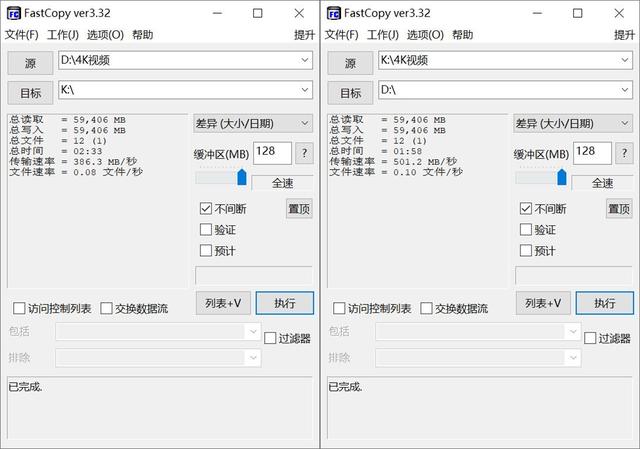This screenshot has width=640, height=449.
Task: Minimize the right FastCopy window
Action: click(538, 13)
